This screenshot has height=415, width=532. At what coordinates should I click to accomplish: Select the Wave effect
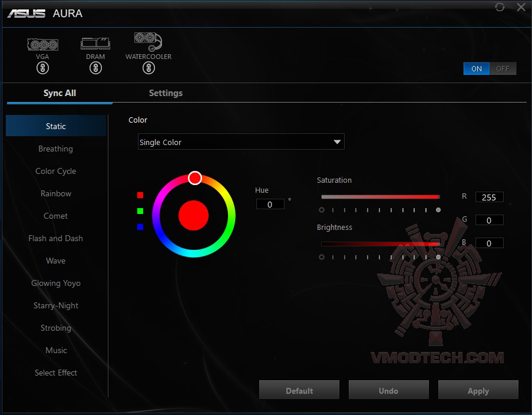tap(56, 261)
